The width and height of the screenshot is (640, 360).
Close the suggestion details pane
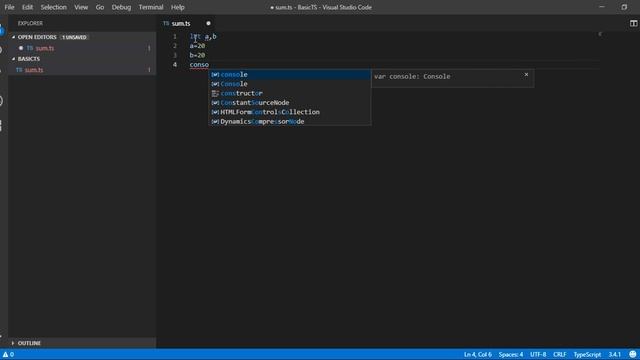click(x=526, y=74)
